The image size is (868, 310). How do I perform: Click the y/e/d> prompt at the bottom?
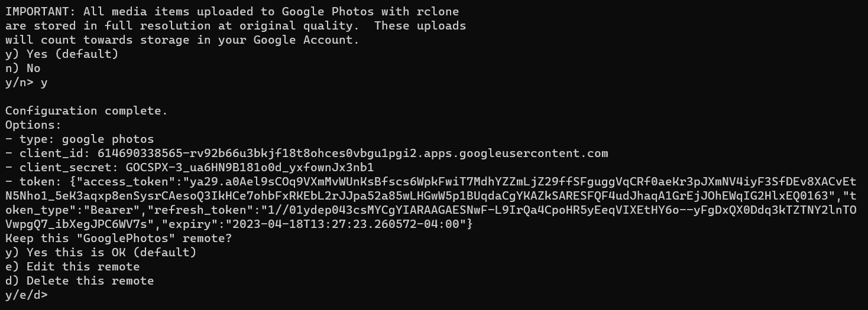(27, 295)
